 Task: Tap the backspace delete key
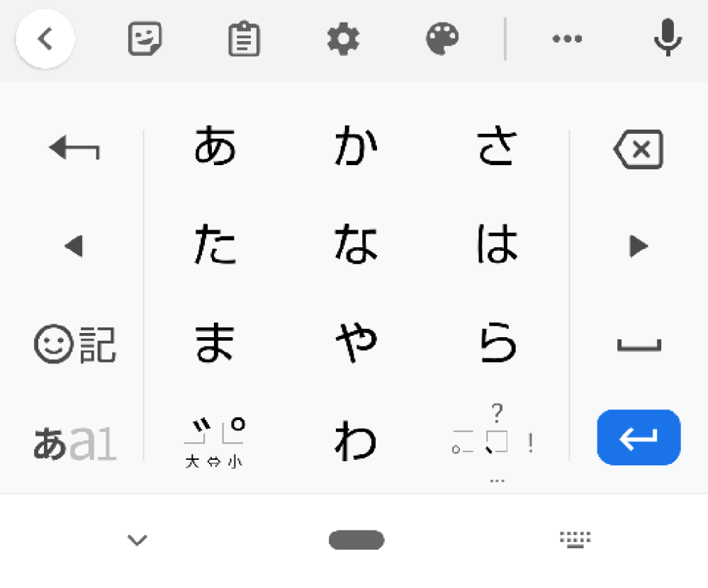pos(638,149)
